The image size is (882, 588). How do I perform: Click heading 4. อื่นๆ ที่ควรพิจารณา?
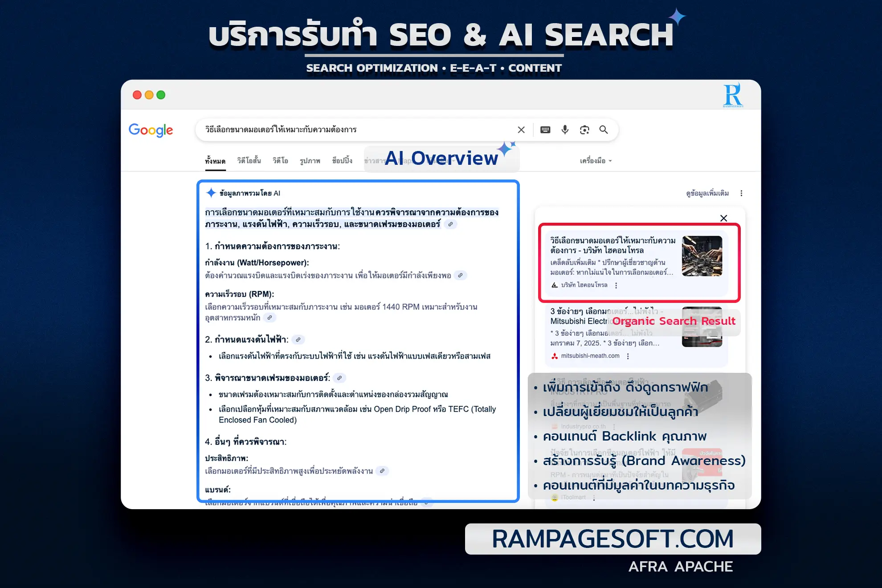tap(245, 442)
